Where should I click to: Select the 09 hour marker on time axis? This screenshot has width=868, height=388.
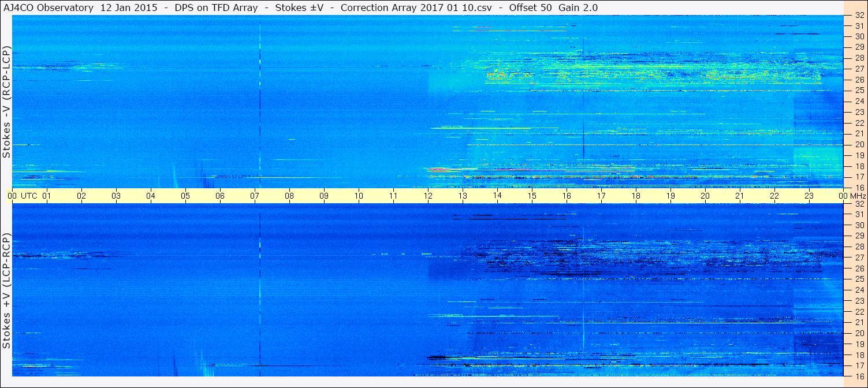tap(324, 196)
